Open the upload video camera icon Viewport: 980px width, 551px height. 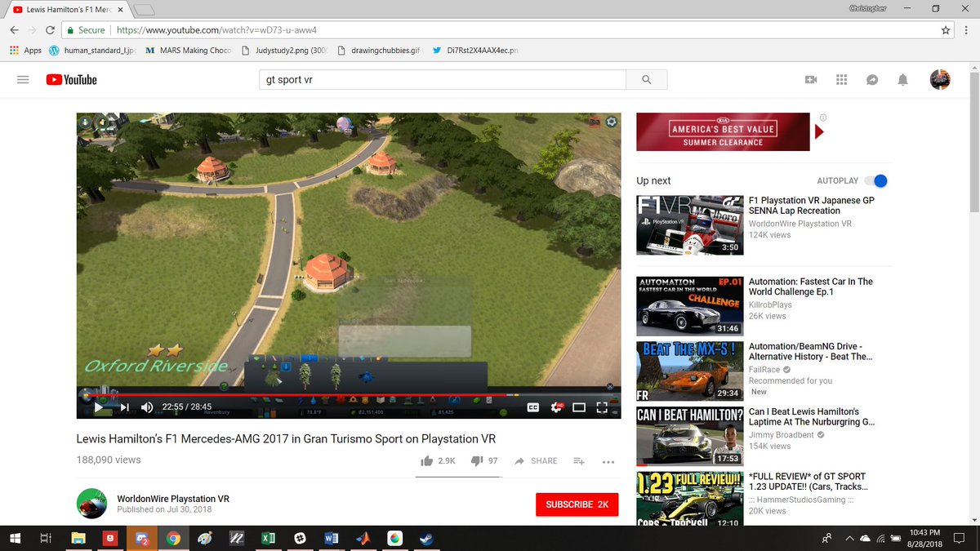click(x=811, y=79)
